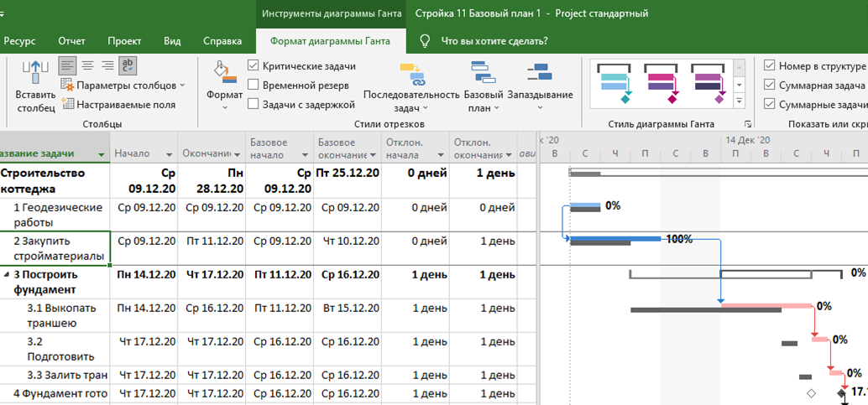This screenshot has width=868, height=405.
Task: Click the Геодезические работы light blue Gantt bar
Action: (585, 205)
